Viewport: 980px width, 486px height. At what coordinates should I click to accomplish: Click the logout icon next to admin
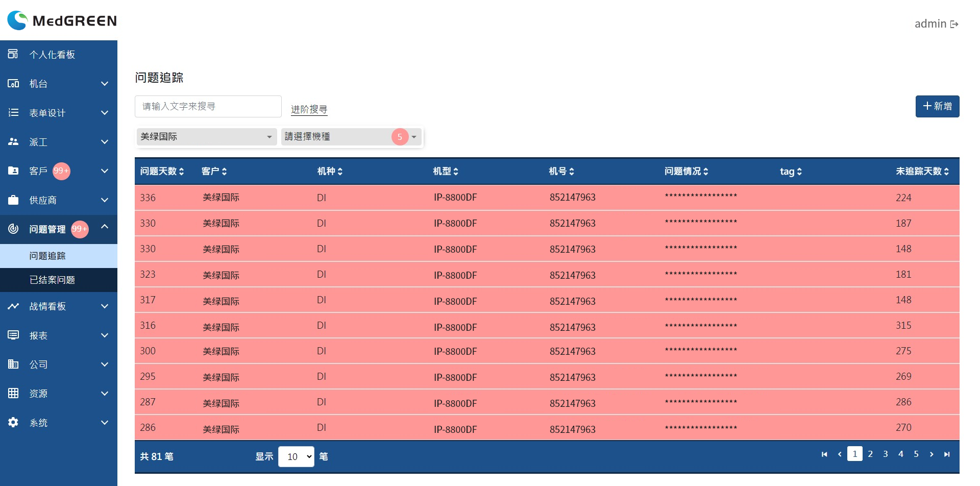(x=954, y=24)
